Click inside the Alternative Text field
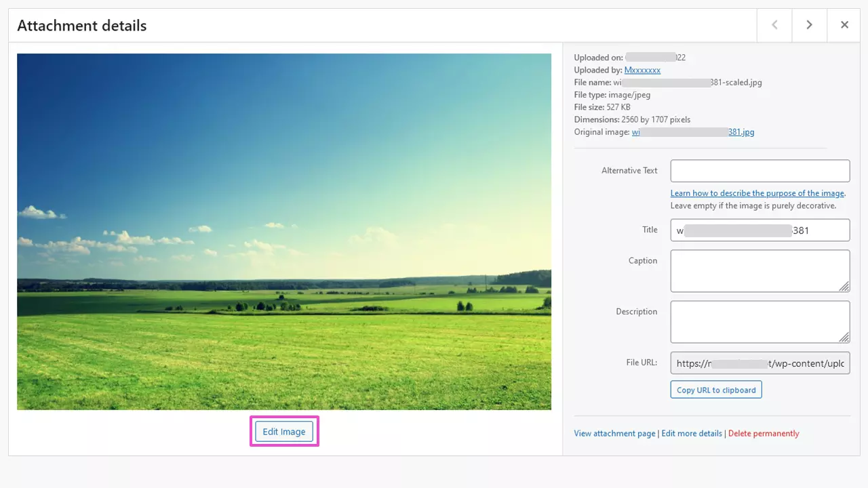This screenshot has width=868, height=488. click(759, 170)
